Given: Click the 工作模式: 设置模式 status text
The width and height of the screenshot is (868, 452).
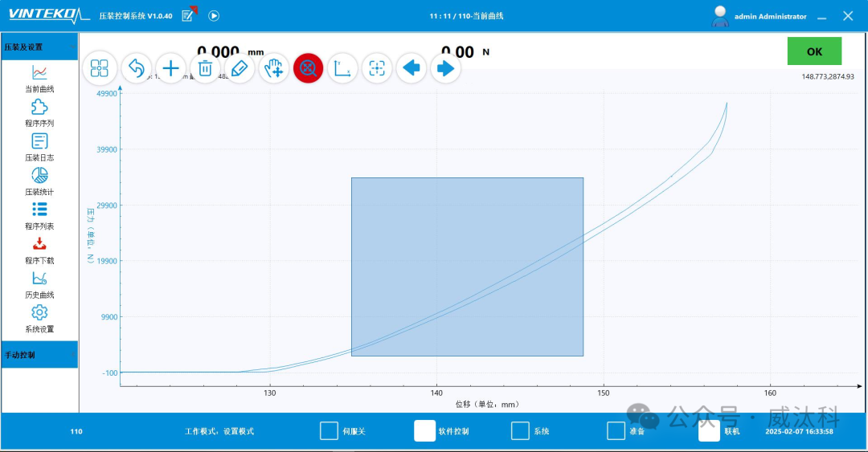Looking at the screenshot, I should point(219,431).
